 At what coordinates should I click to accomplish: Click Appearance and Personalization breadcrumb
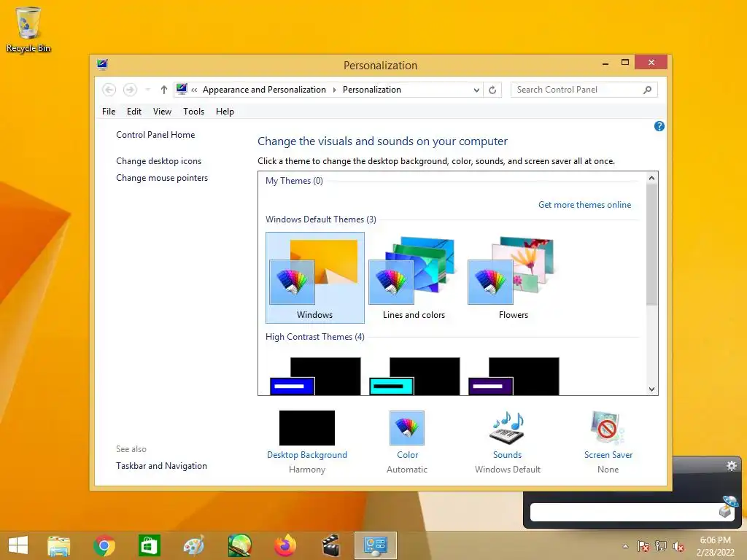(264, 90)
